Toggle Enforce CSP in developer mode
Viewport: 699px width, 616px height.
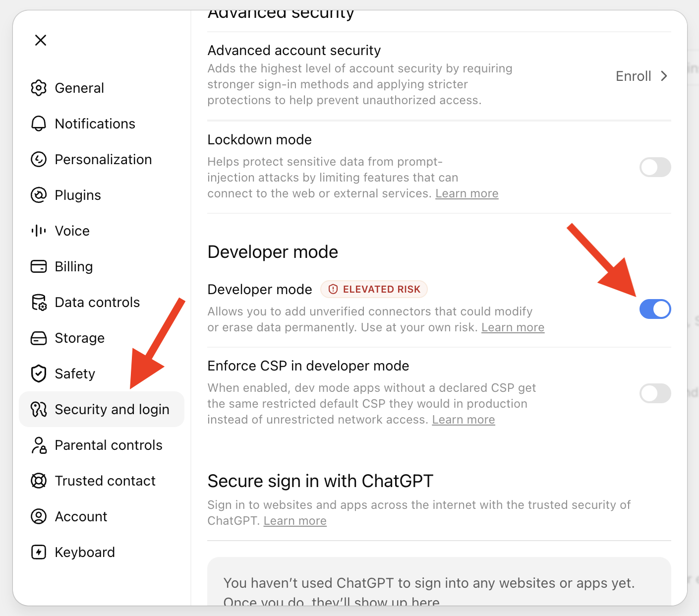tap(655, 393)
